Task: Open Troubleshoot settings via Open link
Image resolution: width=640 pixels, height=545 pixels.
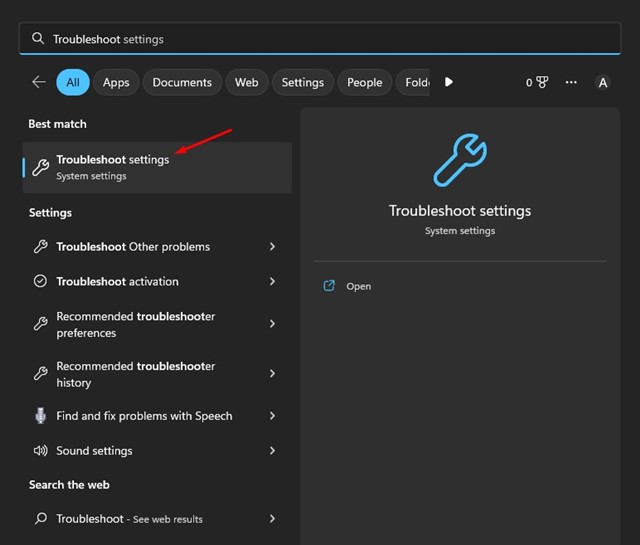Action: [358, 286]
